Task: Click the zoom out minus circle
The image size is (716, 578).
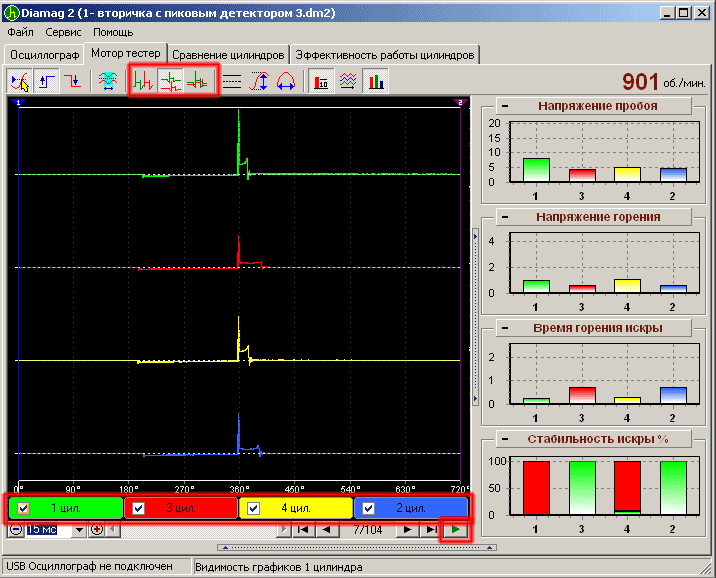Action: tap(16, 530)
